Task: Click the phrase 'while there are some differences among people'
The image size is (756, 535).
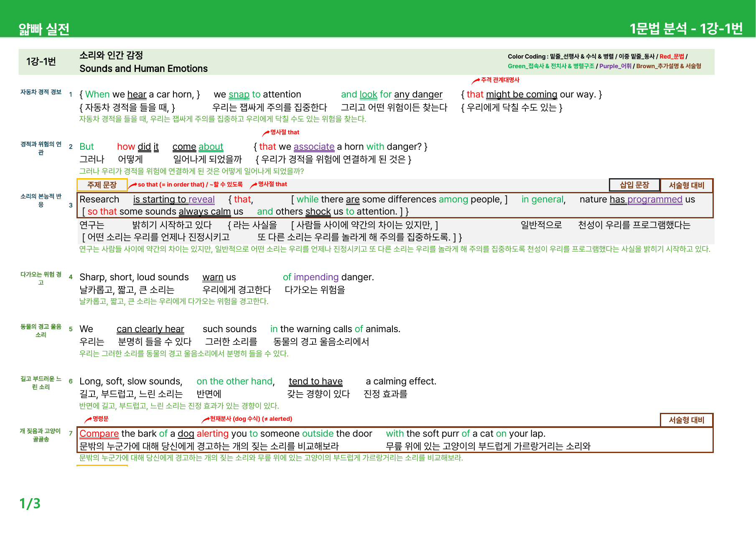Action: (x=399, y=200)
